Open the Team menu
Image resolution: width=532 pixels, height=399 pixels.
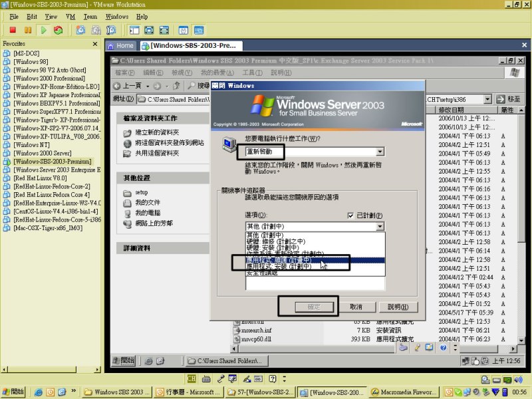90,17
